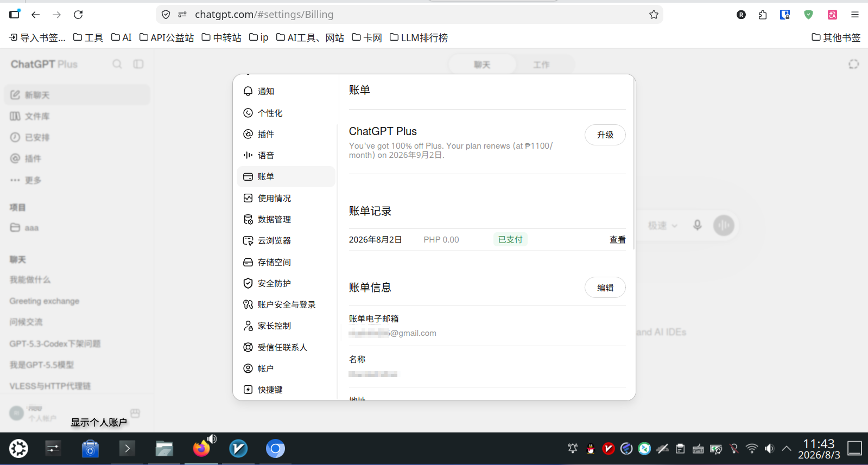Switch to the 工作 tab
This screenshot has height=465, width=868.
(x=541, y=65)
